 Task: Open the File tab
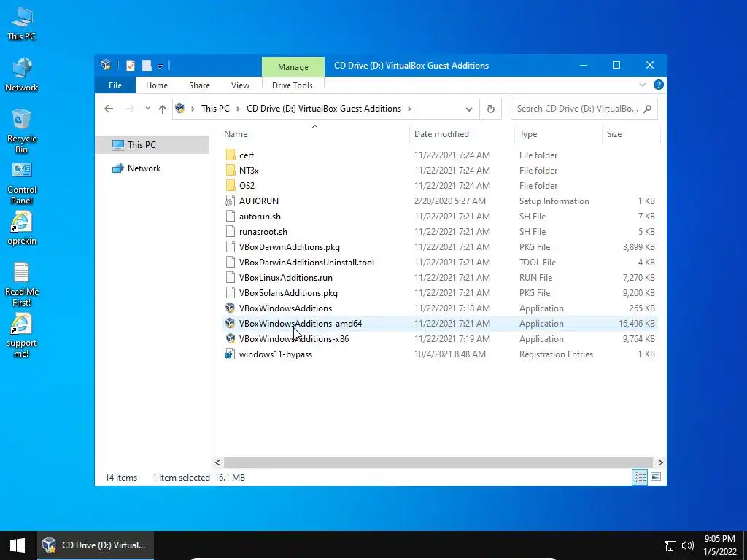115,85
